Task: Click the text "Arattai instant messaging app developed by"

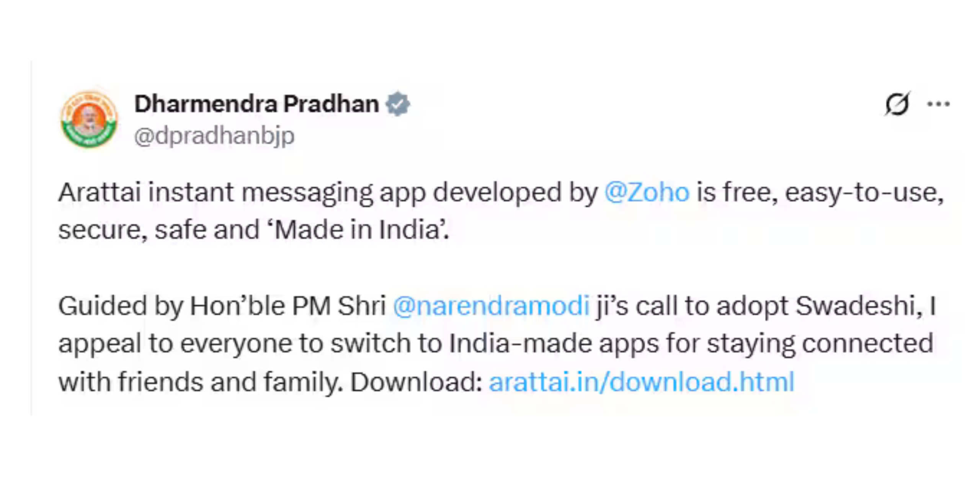Action: [x=328, y=192]
